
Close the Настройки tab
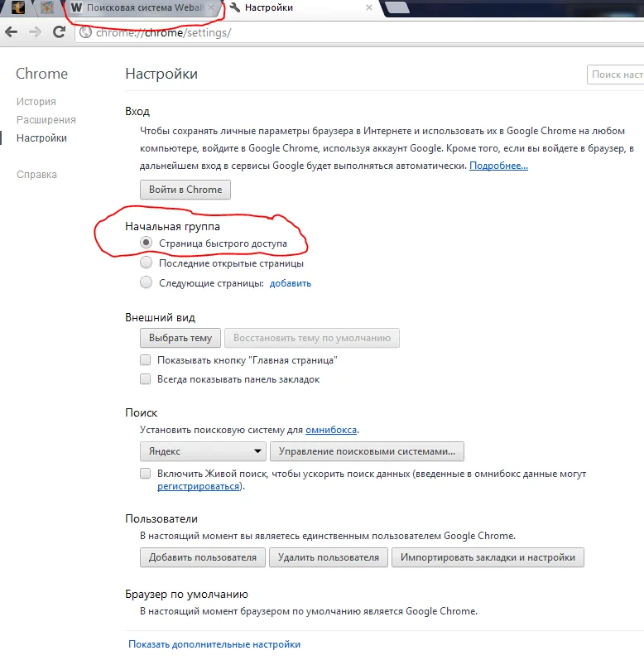pos(369,7)
